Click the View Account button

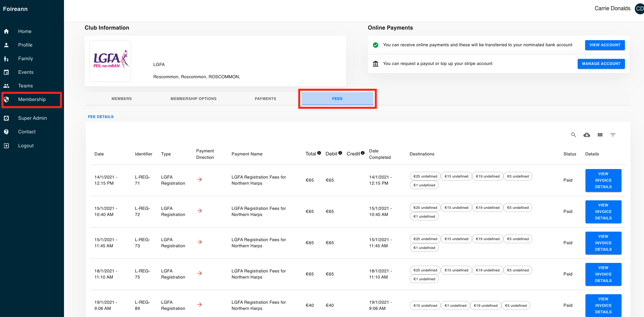[605, 45]
